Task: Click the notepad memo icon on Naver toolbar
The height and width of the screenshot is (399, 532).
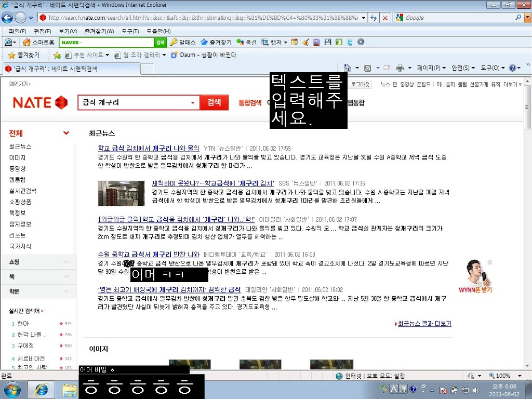Action: coord(295,42)
